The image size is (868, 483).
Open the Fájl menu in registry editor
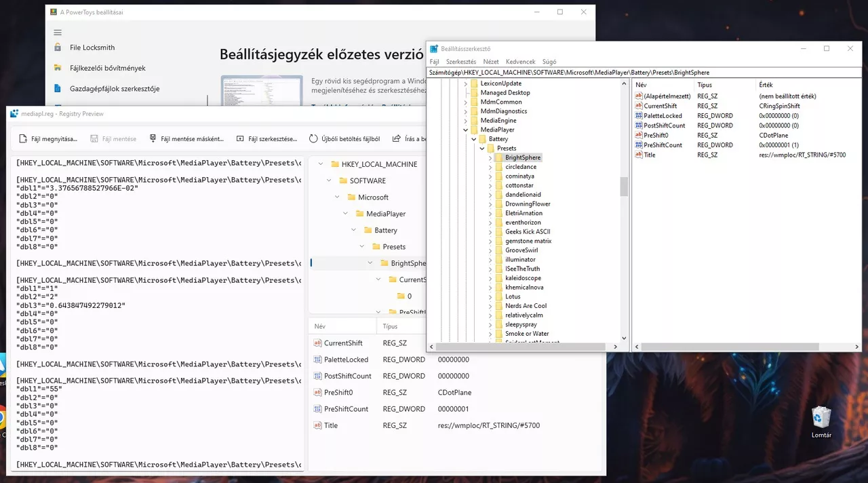click(x=434, y=62)
